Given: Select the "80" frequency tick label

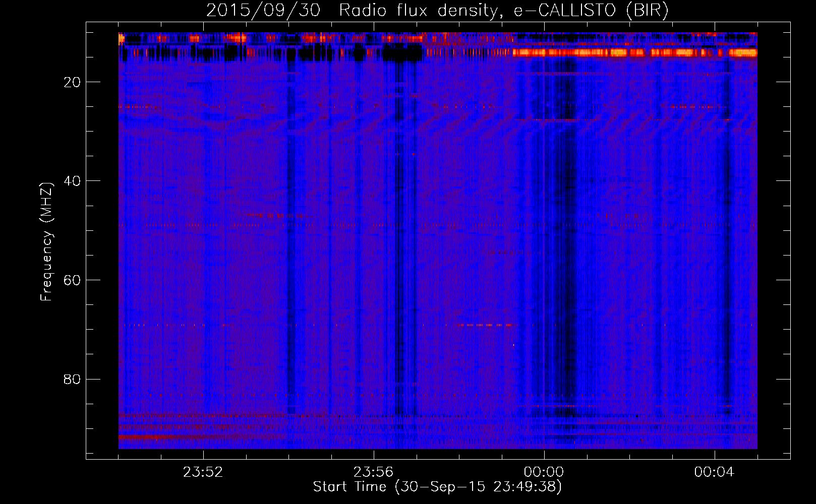Looking at the screenshot, I should pos(73,379).
